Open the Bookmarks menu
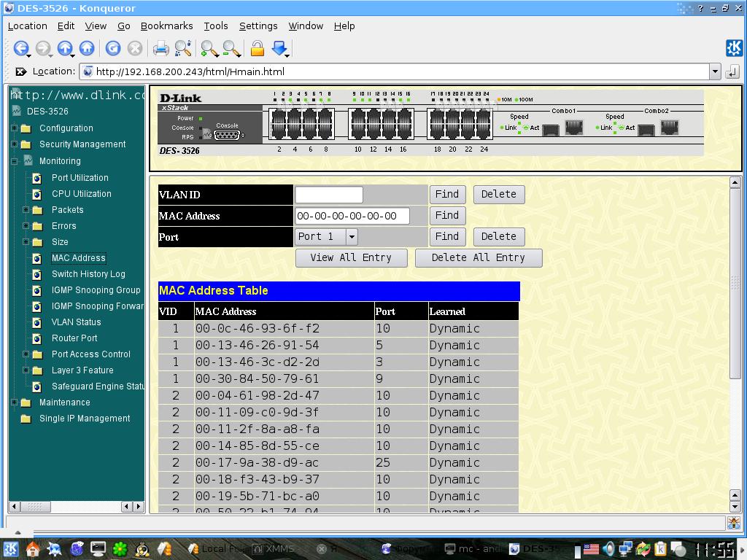 (x=166, y=26)
